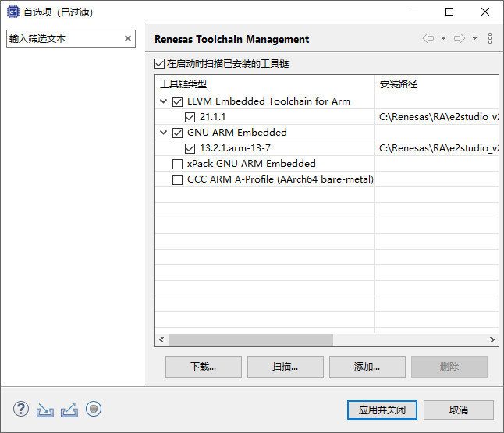Check GCC ARM A-Profile (AArch64 bare-metal) checkbox
The image size is (504, 433).
(x=177, y=179)
